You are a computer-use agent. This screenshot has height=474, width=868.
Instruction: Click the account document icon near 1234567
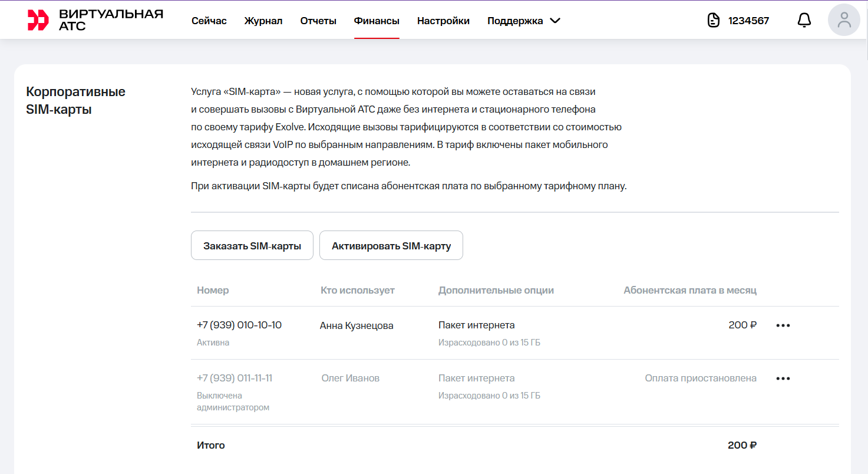(714, 21)
